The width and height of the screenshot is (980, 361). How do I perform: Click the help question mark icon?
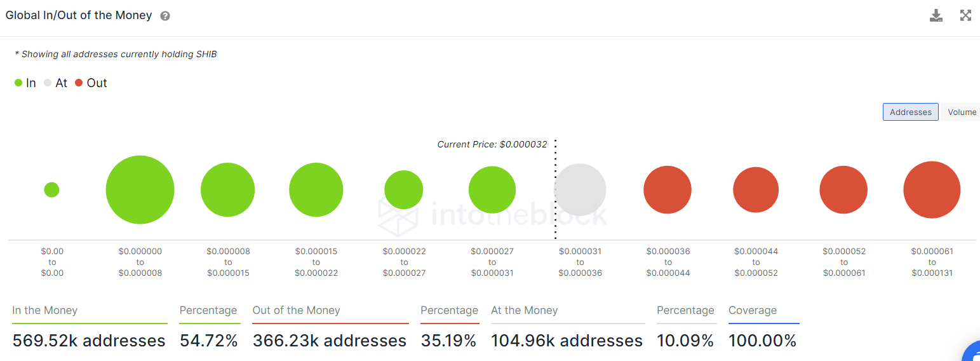coord(165,16)
